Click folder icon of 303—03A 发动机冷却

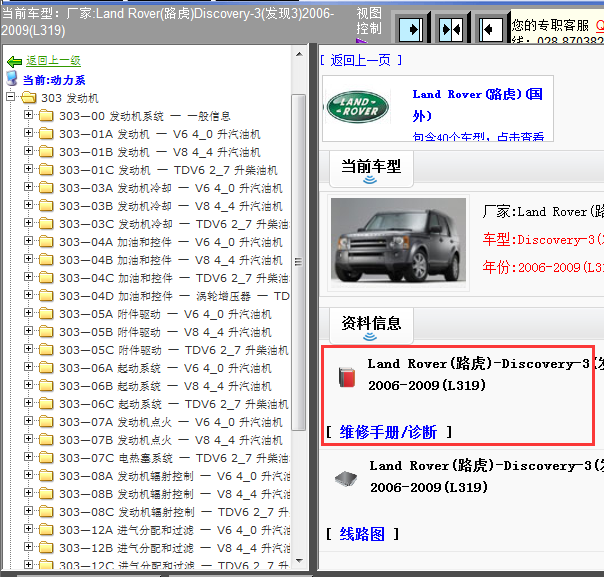tap(46, 187)
